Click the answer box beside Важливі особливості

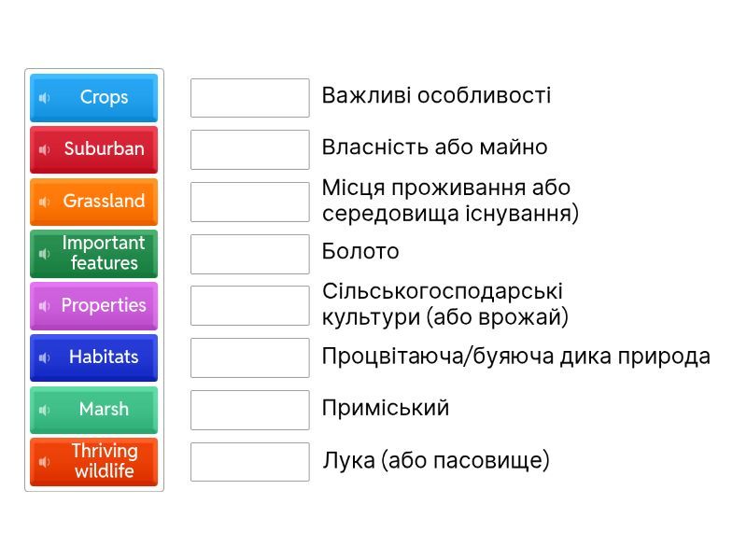pos(249,98)
